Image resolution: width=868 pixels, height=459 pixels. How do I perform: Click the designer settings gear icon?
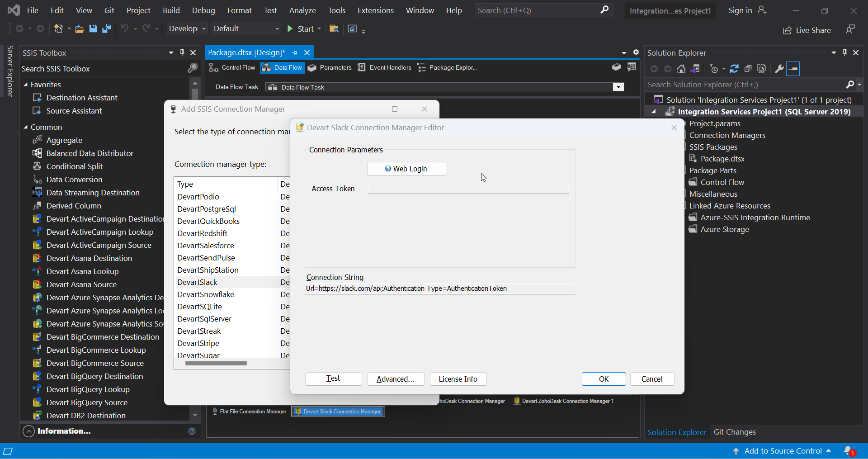coord(636,52)
